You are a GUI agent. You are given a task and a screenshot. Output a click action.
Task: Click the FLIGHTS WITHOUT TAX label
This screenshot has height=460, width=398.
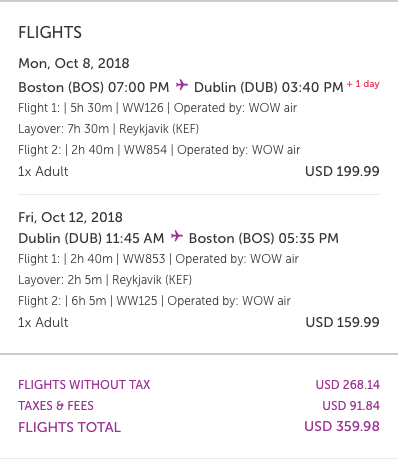click(84, 385)
